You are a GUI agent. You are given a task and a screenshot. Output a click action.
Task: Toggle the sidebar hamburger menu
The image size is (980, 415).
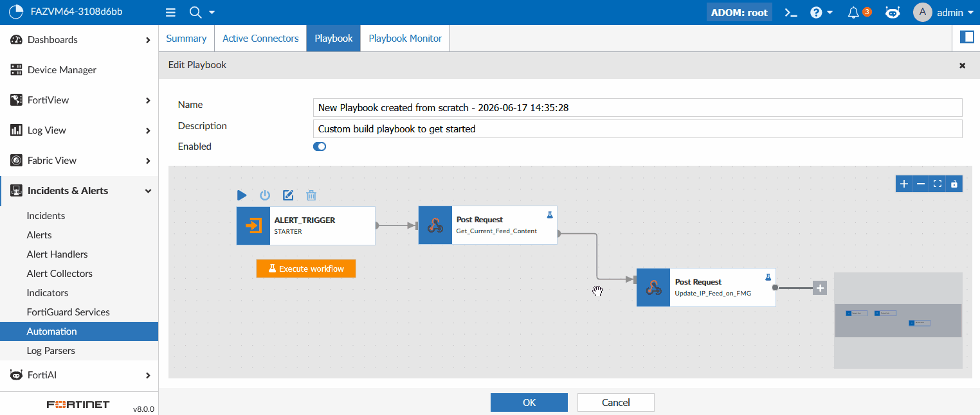[x=170, y=12]
